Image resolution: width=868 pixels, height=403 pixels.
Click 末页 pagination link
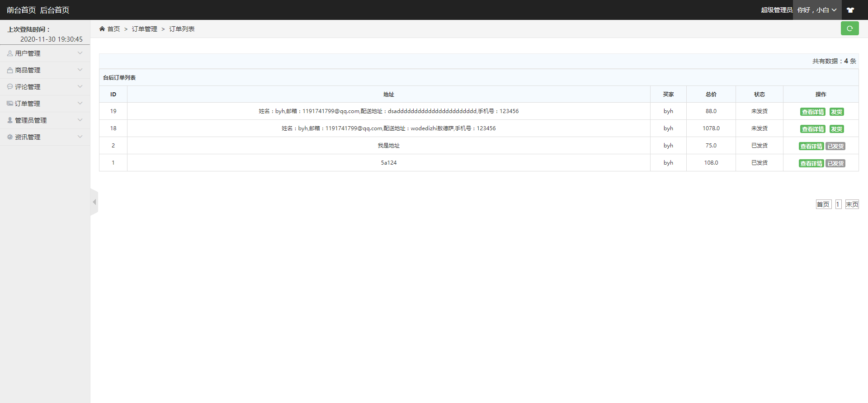(x=852, y=204)
